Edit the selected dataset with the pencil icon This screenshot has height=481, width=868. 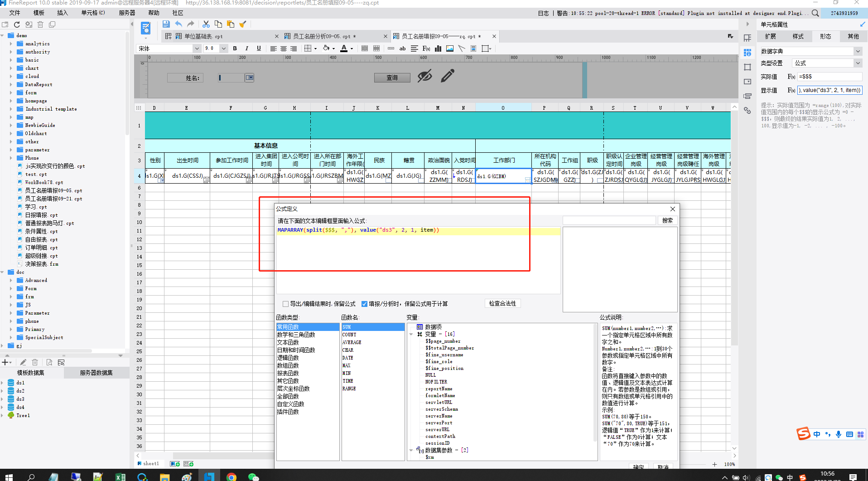click(23, 362)
